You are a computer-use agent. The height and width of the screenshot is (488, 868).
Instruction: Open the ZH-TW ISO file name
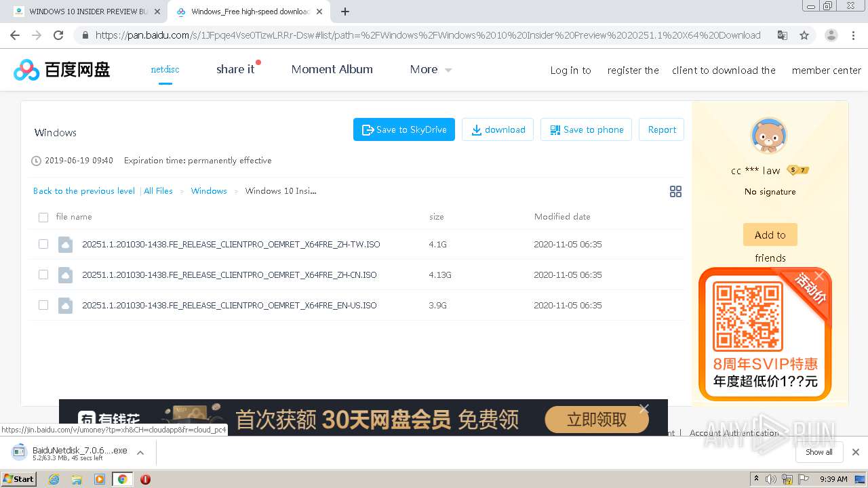pos(231,244)
